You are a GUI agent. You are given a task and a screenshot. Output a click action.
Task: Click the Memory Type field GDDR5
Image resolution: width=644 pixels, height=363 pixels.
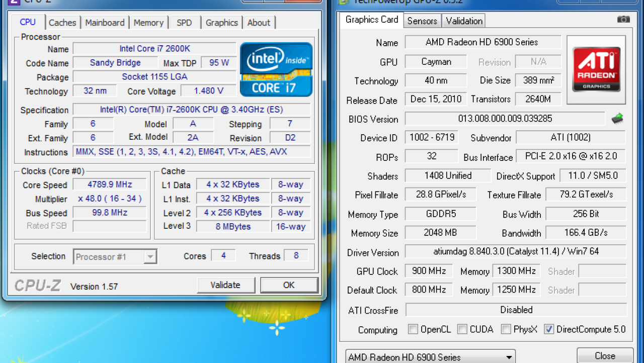click(x=440, y=214)
